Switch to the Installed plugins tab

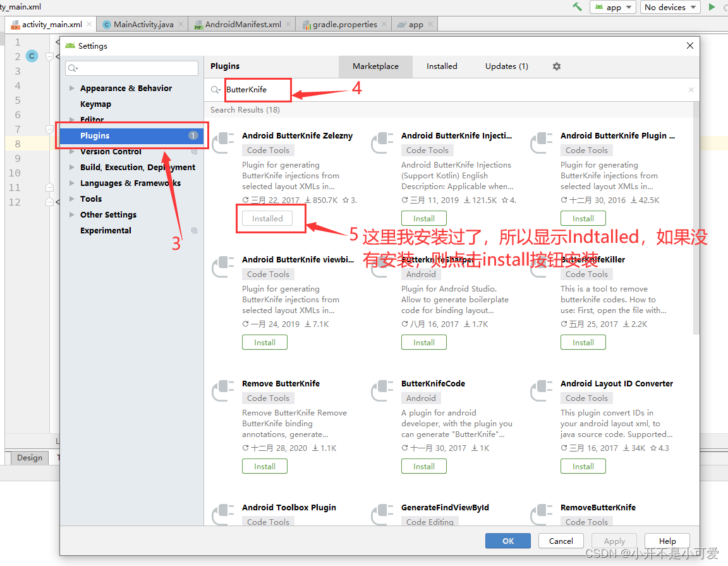point(442,66)
